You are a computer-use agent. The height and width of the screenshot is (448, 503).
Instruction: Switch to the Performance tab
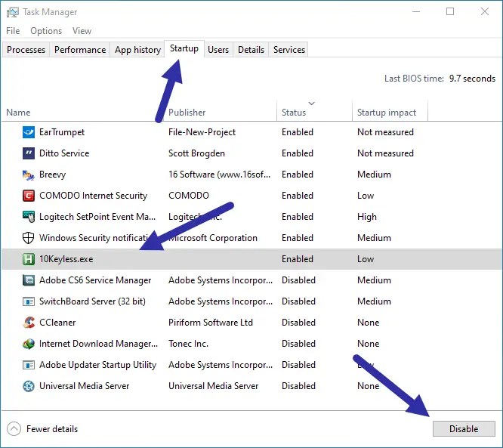click(x=80, y=50)
